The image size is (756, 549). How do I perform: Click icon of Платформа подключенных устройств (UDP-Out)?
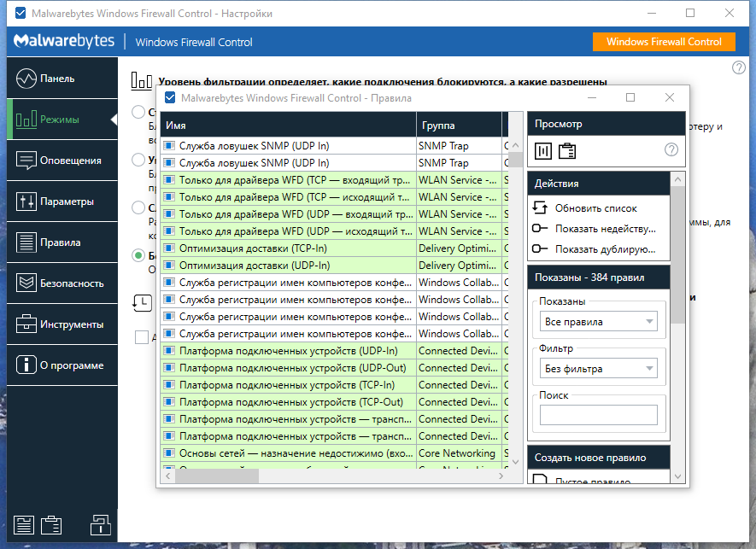pos(169,368)
